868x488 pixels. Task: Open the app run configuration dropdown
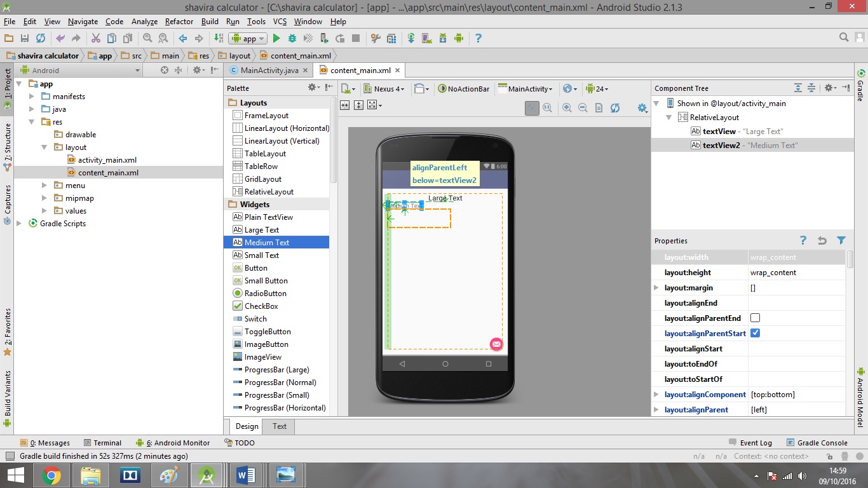click(248, 39)
